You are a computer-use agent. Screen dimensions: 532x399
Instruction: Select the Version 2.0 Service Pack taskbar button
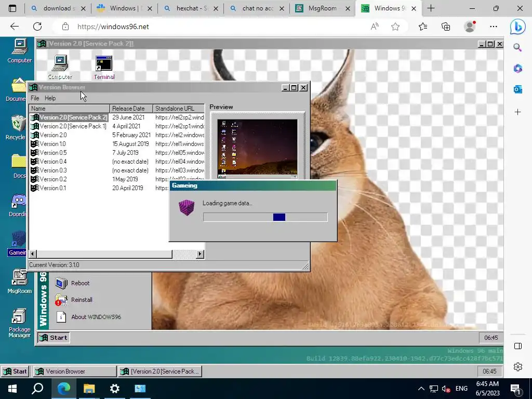161,371
